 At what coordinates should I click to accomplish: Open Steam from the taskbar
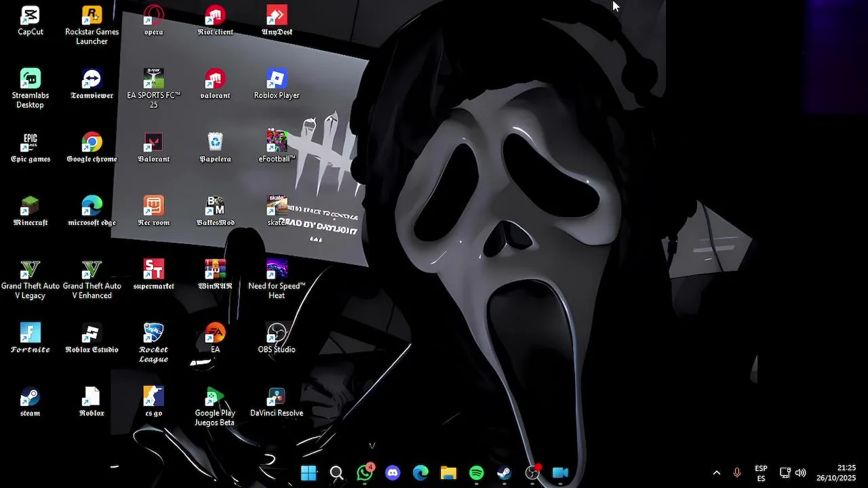(x=505, y=473)
